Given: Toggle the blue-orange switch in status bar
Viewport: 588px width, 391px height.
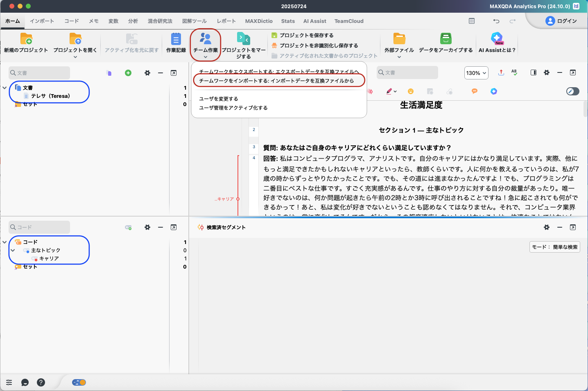Looking at the screenshot, I should [x=79, y=382].
